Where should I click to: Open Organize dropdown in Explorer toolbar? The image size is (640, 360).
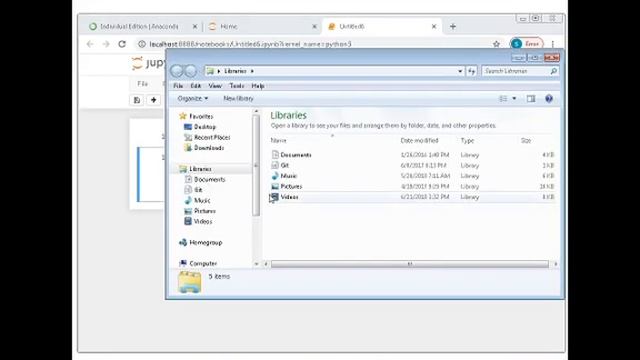pos(193,99)
